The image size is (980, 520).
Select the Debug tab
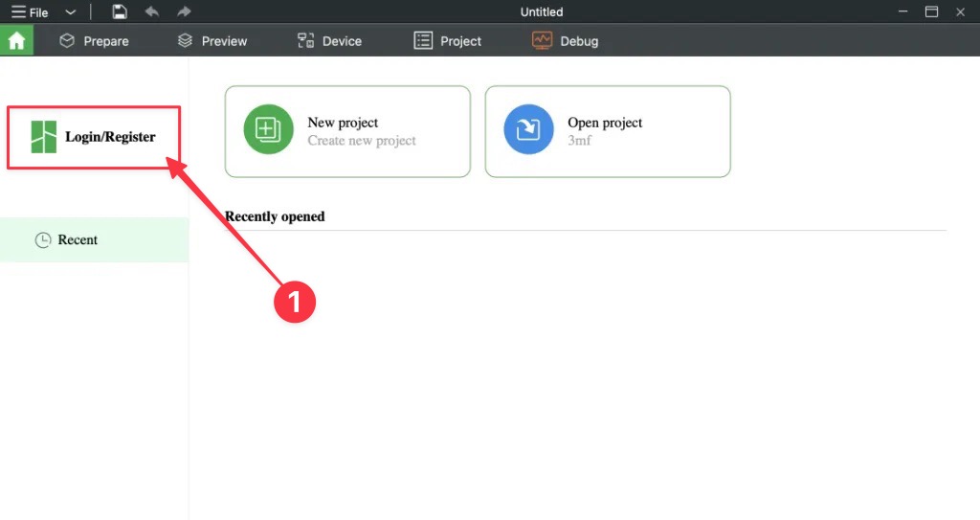pos(566,41)
